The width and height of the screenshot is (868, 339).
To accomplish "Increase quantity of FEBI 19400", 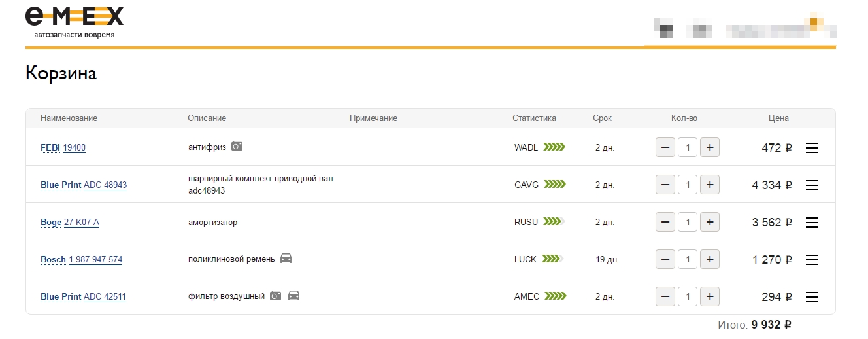I will click(710, 148).
